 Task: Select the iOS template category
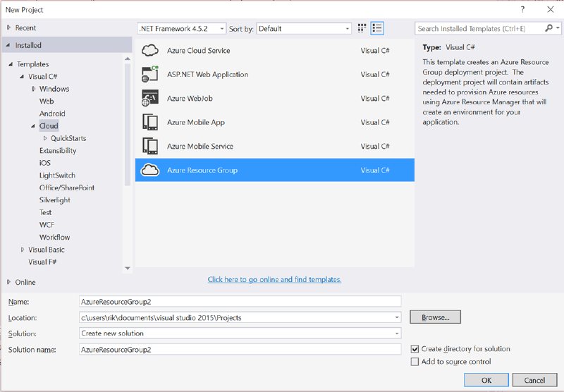point(45,163)
